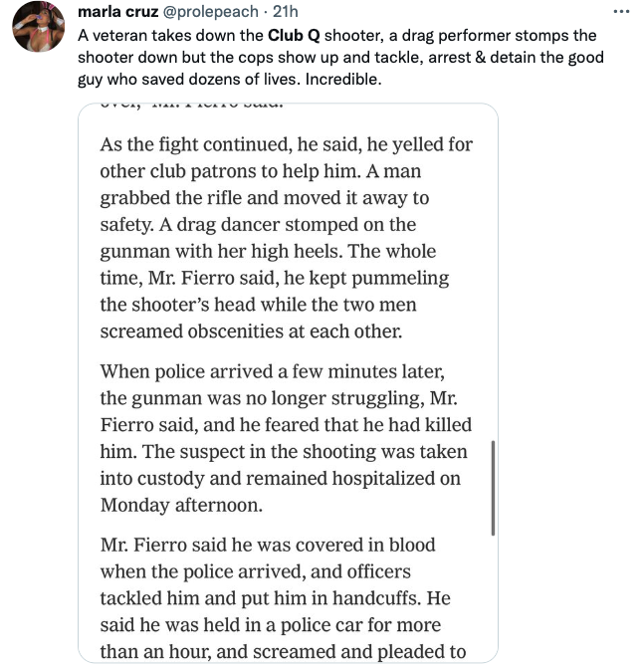Click the phrase drag dancer stomped in the article

coord(268,224)
